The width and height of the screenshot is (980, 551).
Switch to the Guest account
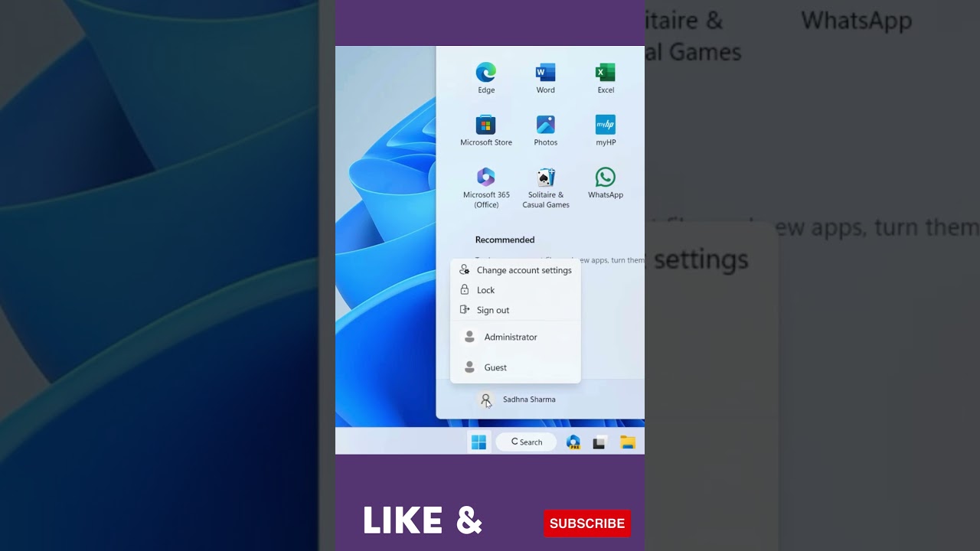pos(515,367)
